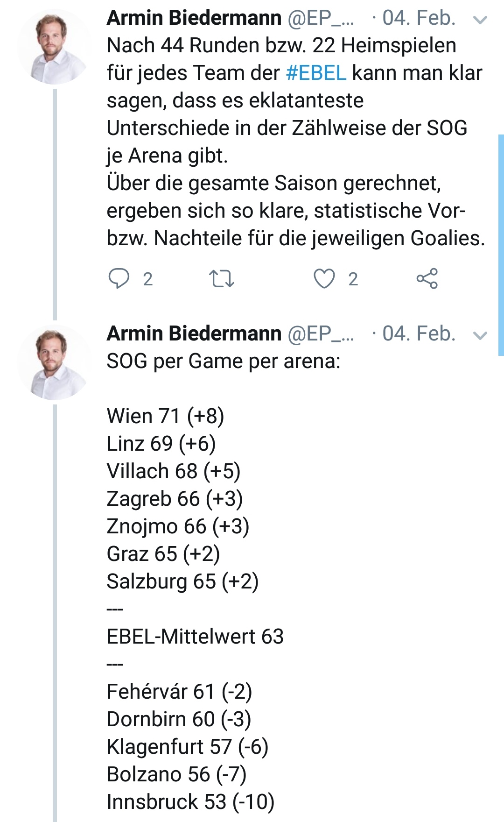Reply to the 44 Runden tweet

119,278
